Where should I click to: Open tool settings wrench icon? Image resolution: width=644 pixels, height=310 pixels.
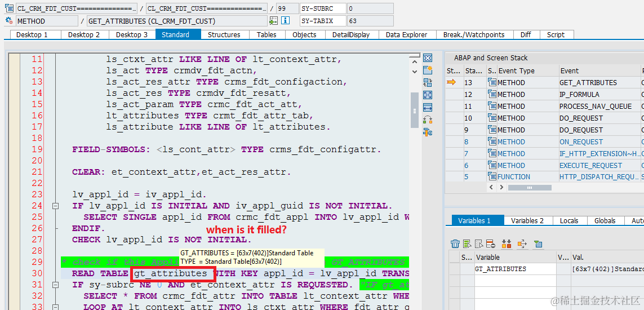pyautogui.click(x=428, y=132)
